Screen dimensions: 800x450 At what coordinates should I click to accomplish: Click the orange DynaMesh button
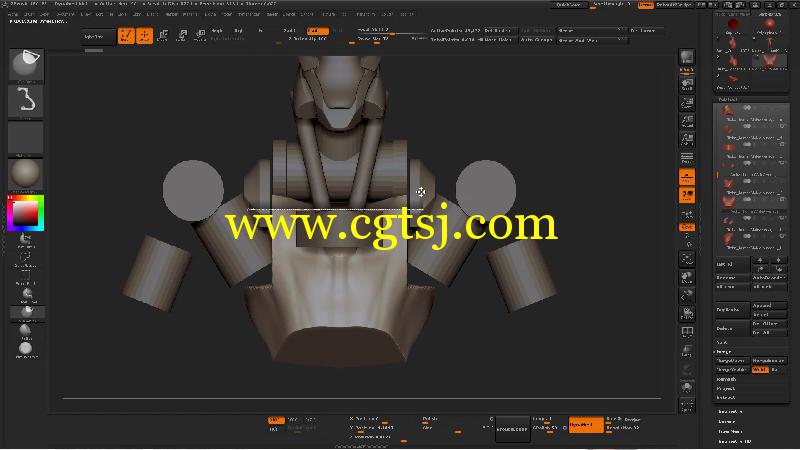(586, 424)
